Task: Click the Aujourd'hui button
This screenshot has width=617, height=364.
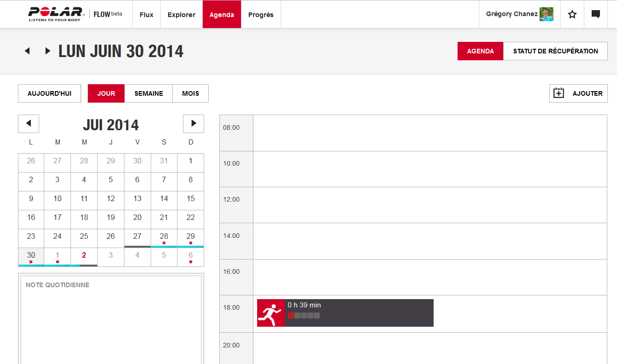Action: [49, 93]
